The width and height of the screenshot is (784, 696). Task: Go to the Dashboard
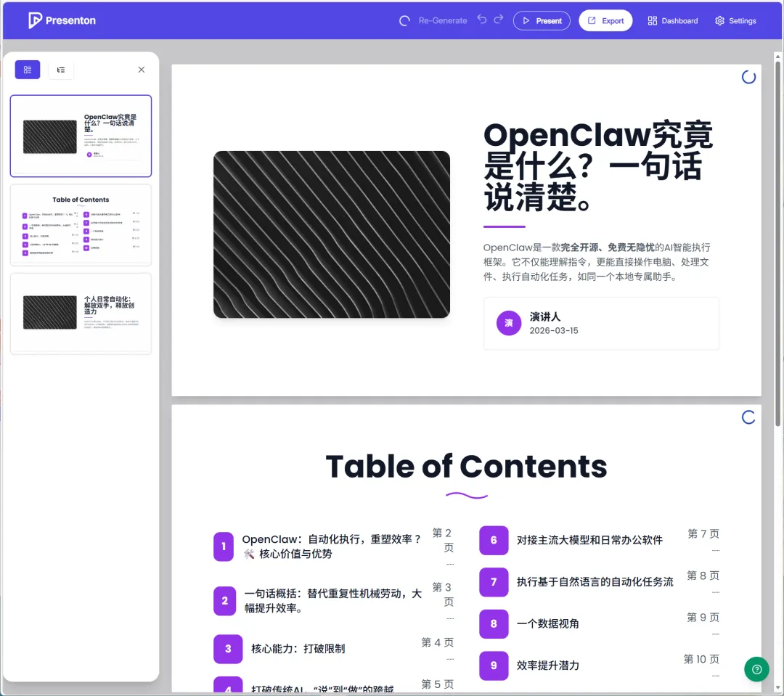(x=672, y=20)
